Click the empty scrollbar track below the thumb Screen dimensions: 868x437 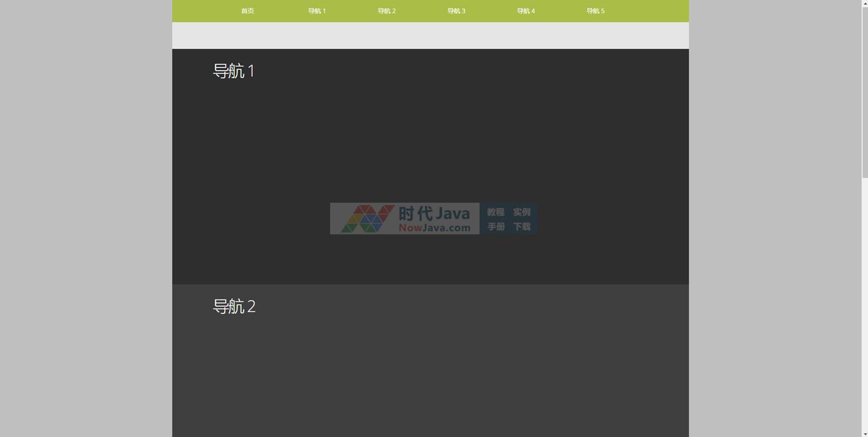click(x=864, y=304)
